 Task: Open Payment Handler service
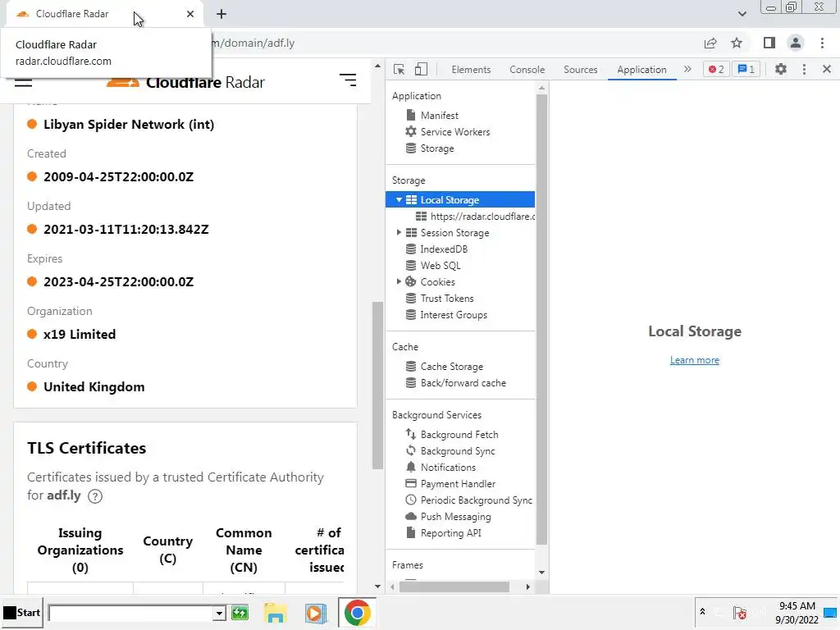tap(458, 484)
